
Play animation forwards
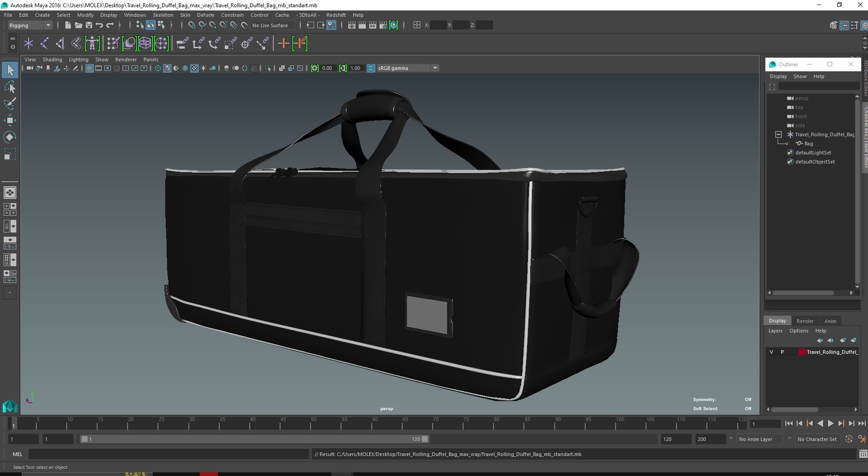point(831,423)
